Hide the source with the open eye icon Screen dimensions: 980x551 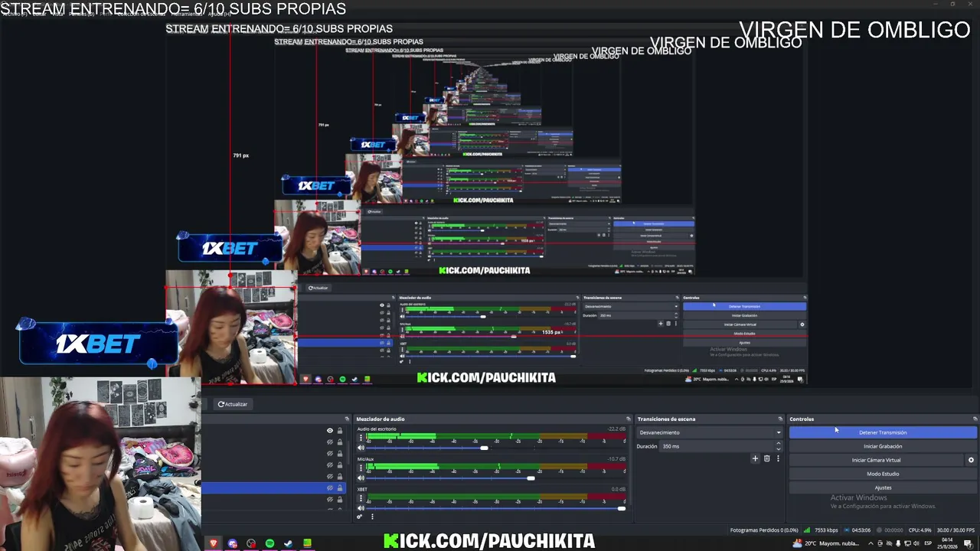330,431
